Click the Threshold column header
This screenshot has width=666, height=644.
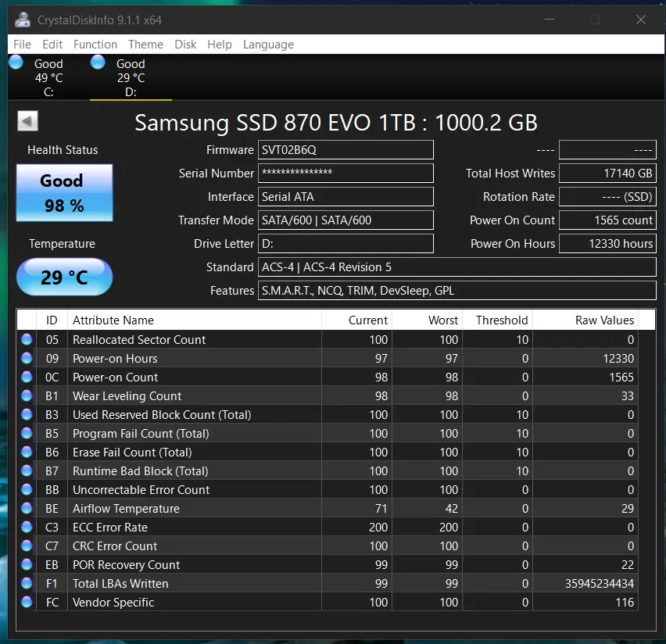[497, 320]
